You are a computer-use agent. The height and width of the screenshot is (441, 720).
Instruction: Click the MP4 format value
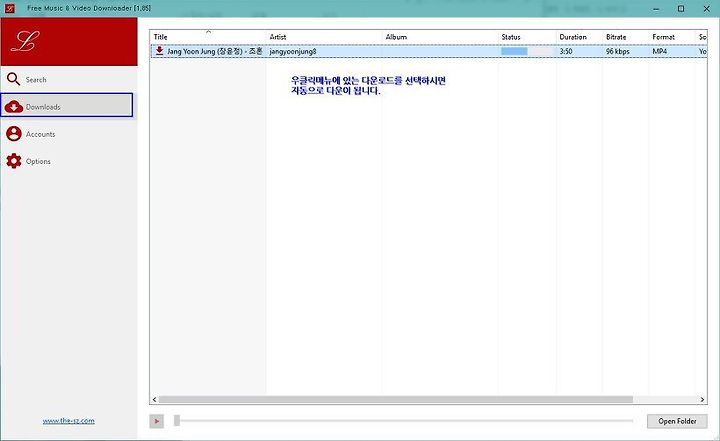pyautogui.click(x=659, y=51)
